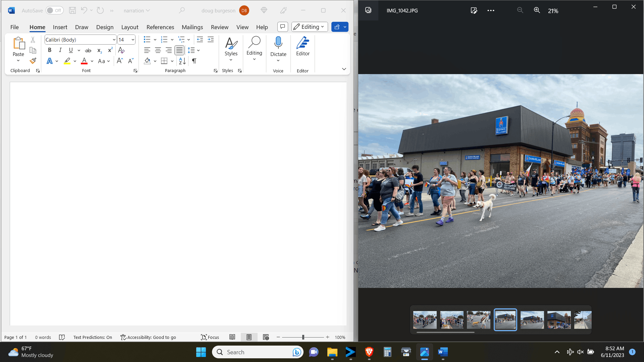Center align the text
The image size is (644, 362).
click(158, 50)
